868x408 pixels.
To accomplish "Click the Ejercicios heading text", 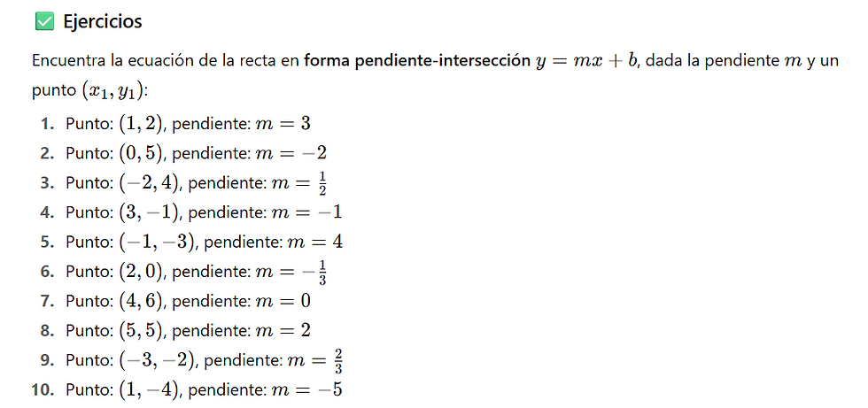I will click(102, 21).
